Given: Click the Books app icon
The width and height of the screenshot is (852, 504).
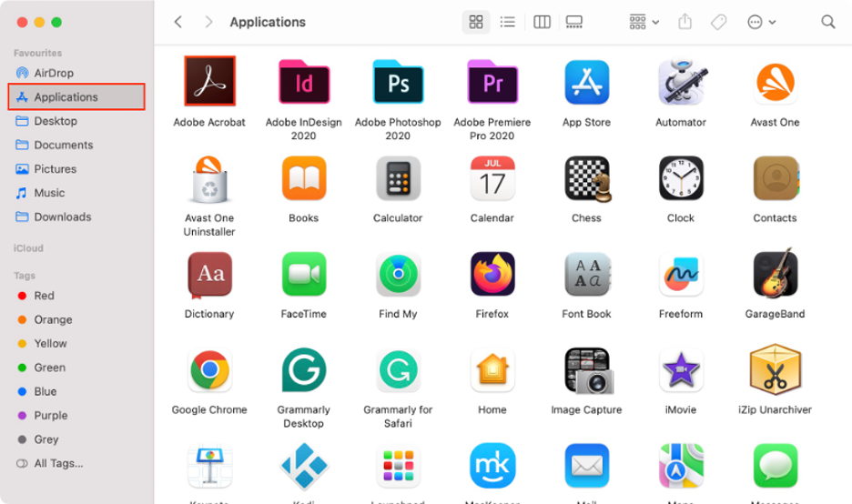Looking at the screenshot, I should pyautogui.click(x=304, y=178).
